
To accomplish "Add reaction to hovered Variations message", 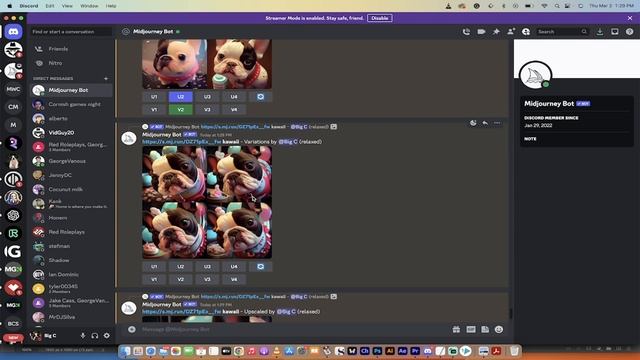I will tap(473, 123).
